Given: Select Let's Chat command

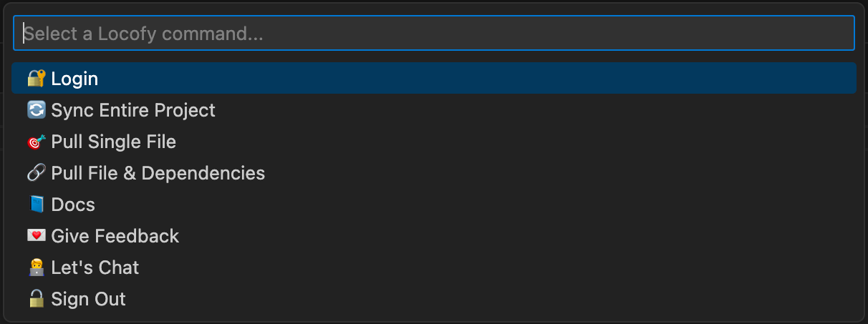Looking at the screenshot, I should coord(95,267).
